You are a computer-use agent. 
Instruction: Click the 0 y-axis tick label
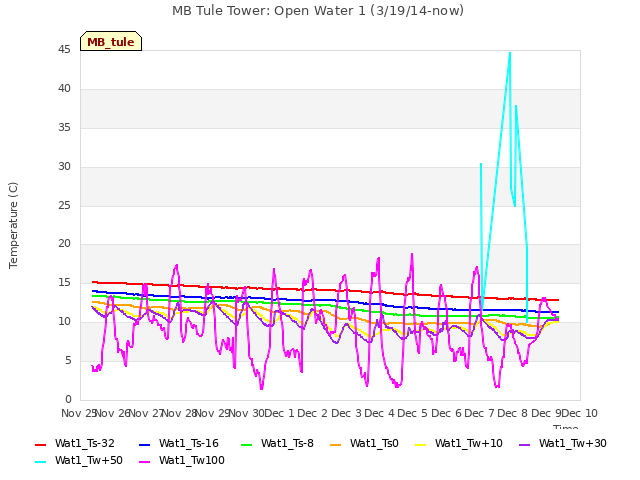point(68,399)
